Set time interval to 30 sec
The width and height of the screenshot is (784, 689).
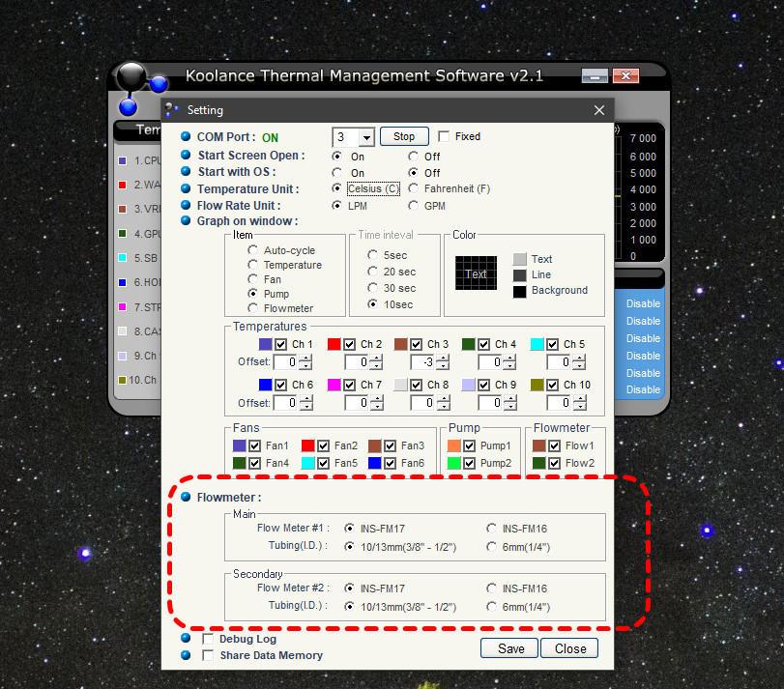[x=372, y=288]
